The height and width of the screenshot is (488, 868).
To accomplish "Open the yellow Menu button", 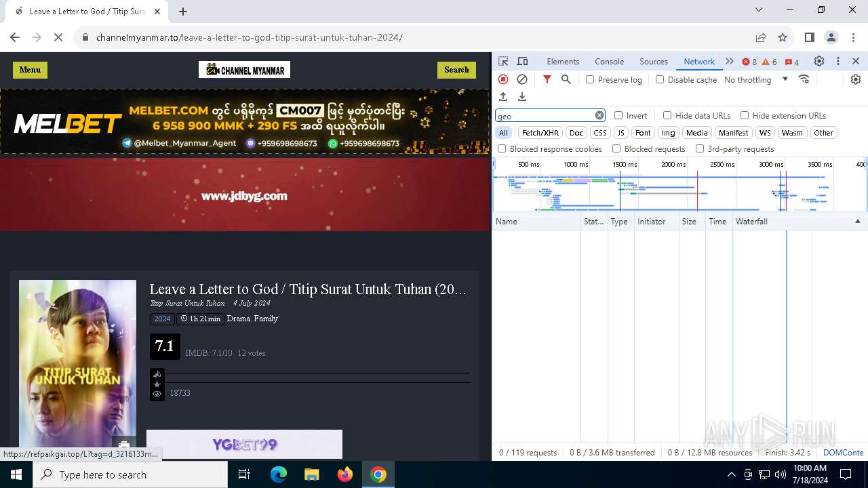I will coord(30,70).
